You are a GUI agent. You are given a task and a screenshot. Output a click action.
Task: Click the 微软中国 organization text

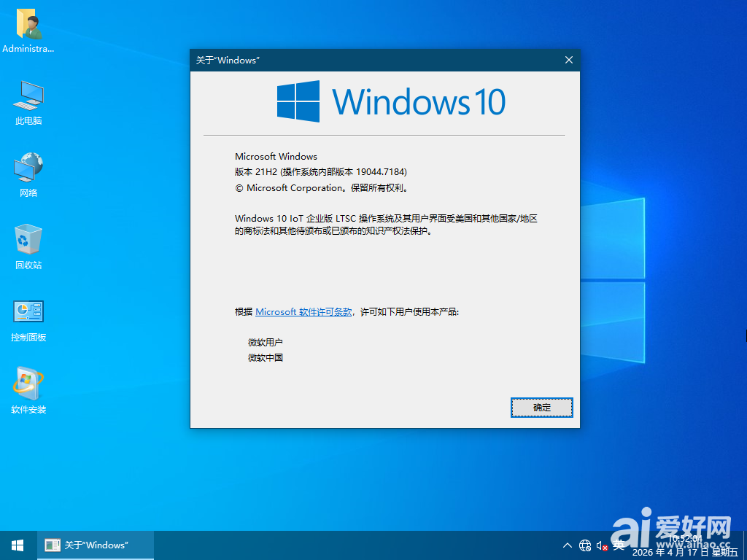click(266, 357)
